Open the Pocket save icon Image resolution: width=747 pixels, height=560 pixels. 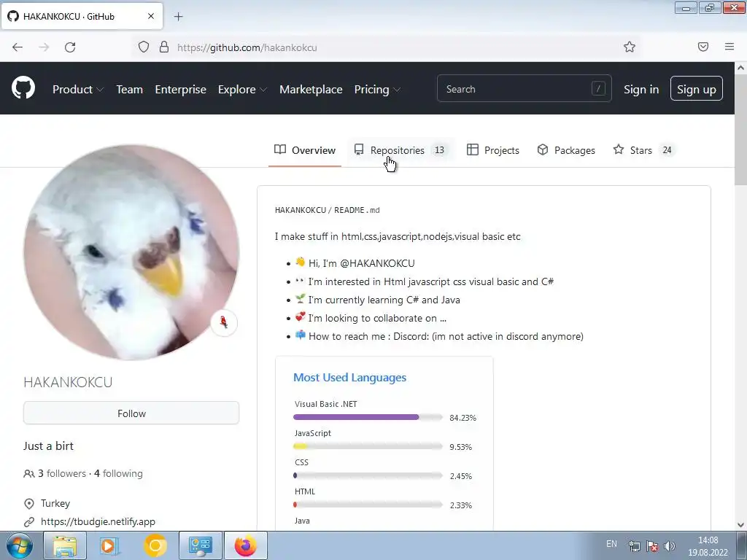pyautogui.click(x=703, y=47)
